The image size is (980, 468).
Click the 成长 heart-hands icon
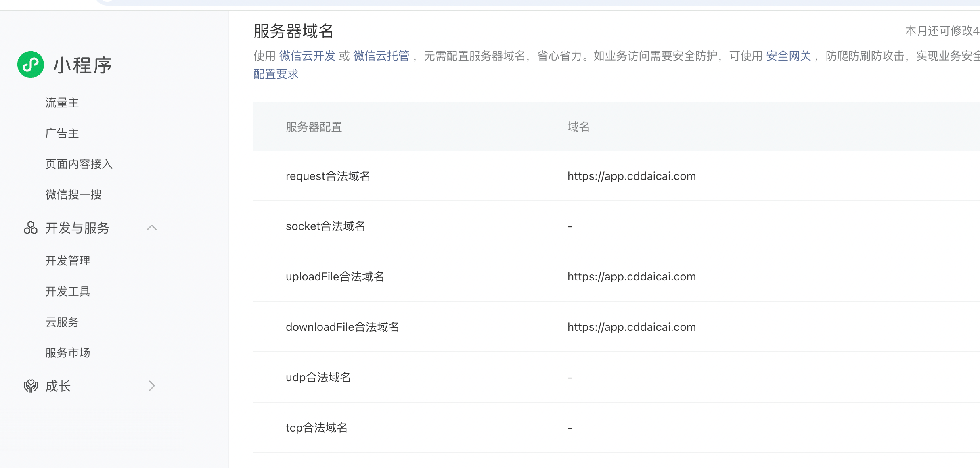click(31, 386)
